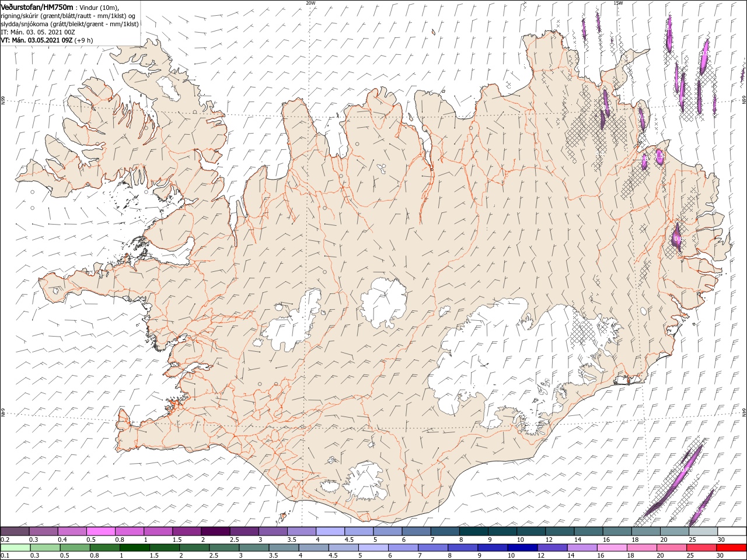Select the pale green rain swatch labeled 0.1
This screenshot has height=560, width=747.
15,547
